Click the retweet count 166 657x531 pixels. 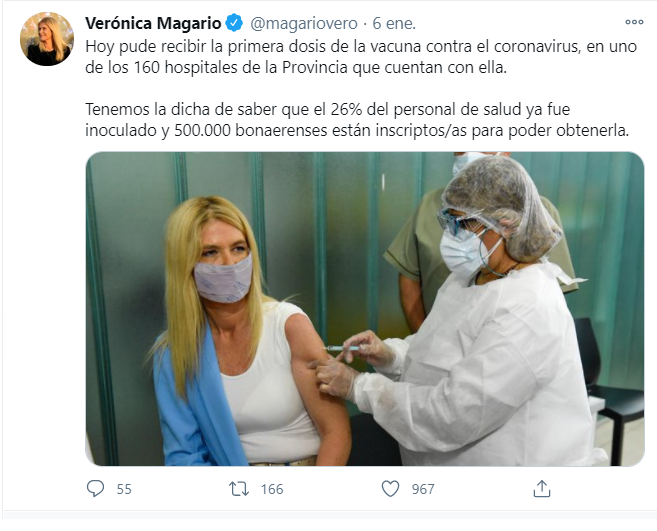pos(272,489)
